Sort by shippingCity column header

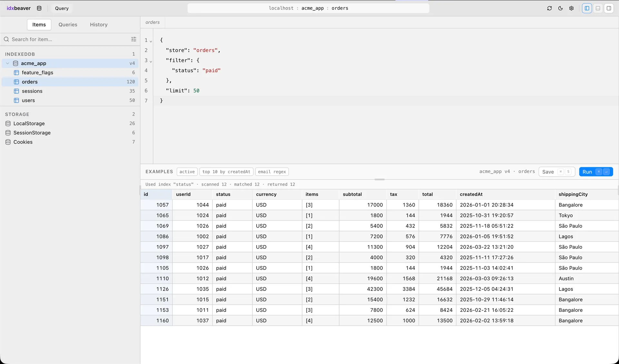coord(587,194)
